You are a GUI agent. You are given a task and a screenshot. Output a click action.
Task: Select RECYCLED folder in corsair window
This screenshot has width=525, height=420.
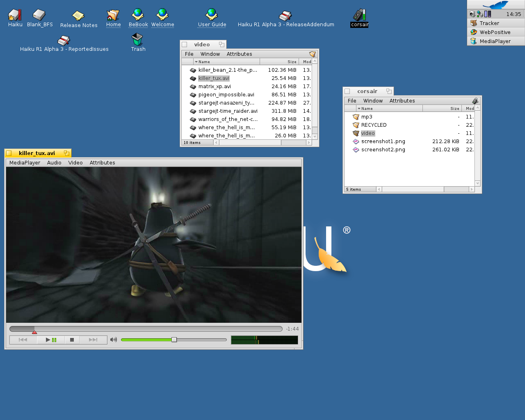point(374,125)
